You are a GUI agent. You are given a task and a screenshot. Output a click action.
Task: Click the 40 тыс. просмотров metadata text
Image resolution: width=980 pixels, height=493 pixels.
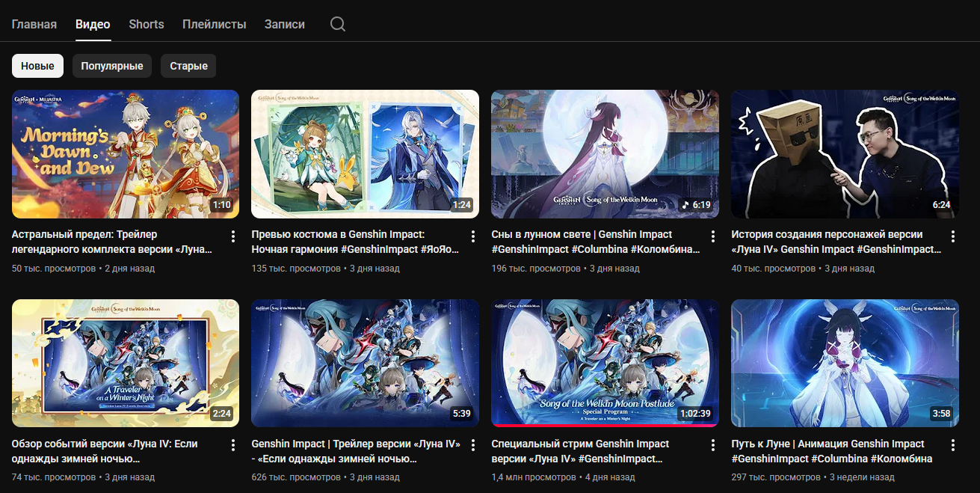point(774,268)
